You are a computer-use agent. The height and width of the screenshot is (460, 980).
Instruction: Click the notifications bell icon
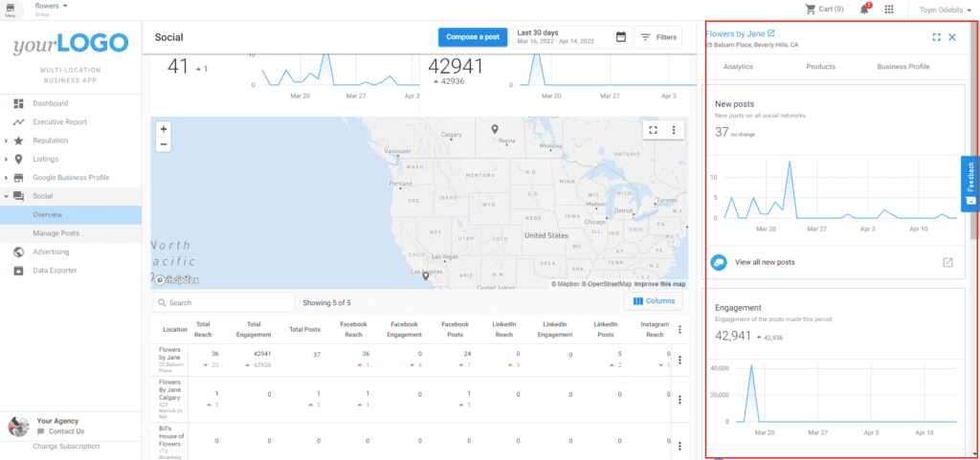coord(865,9)
